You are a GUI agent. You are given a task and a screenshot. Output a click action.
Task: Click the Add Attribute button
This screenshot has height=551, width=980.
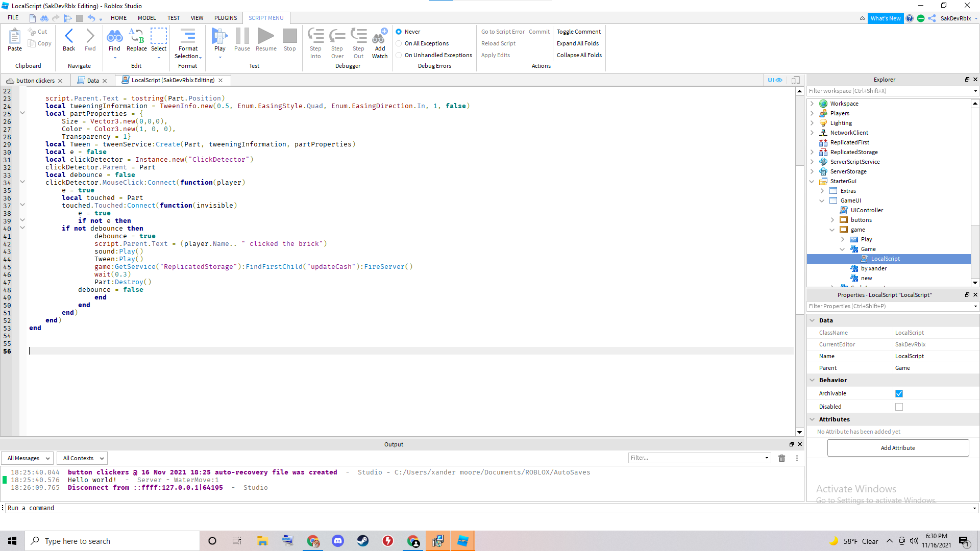[x=897, y=447]
